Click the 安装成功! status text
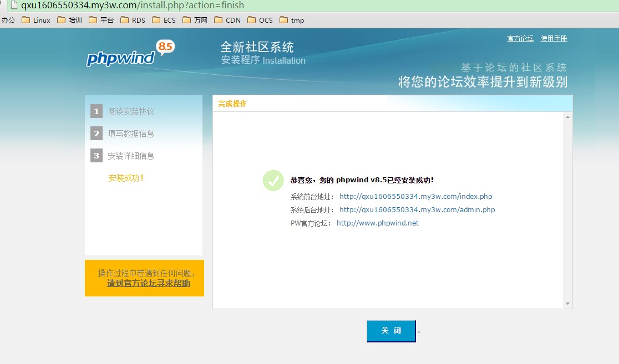The height and width of the screenshot is (364, 619). [126, 178]
